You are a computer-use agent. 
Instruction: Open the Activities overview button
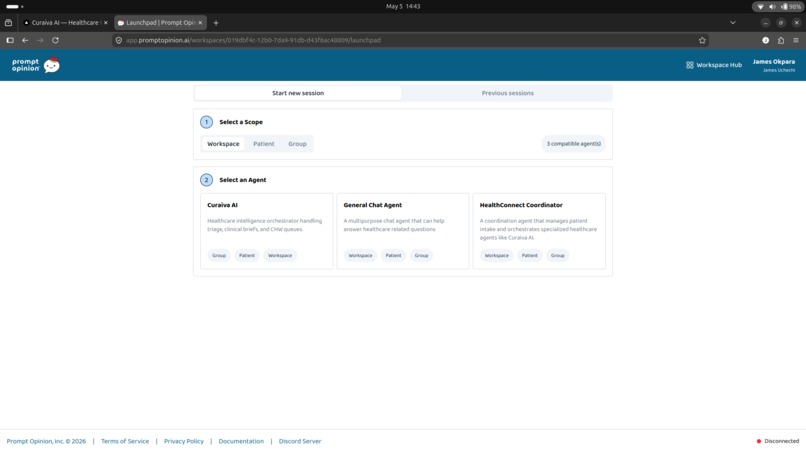pos(14,7)
